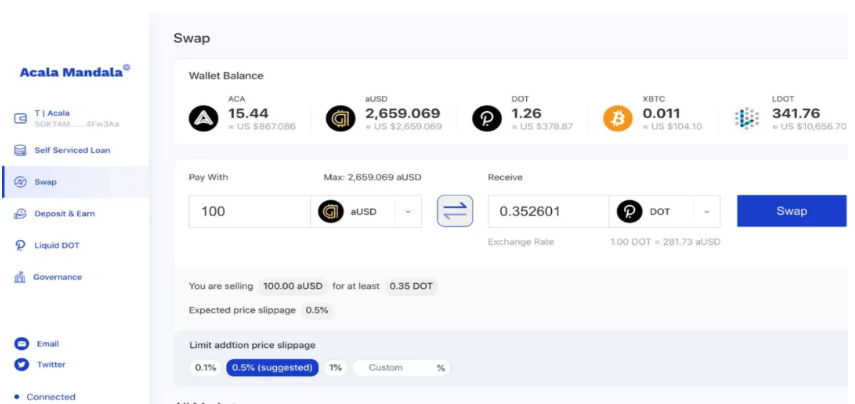Screen dimensions: 855x404
Task: Click the expected slippage 0.5% badge
Action: pos(317,310)
